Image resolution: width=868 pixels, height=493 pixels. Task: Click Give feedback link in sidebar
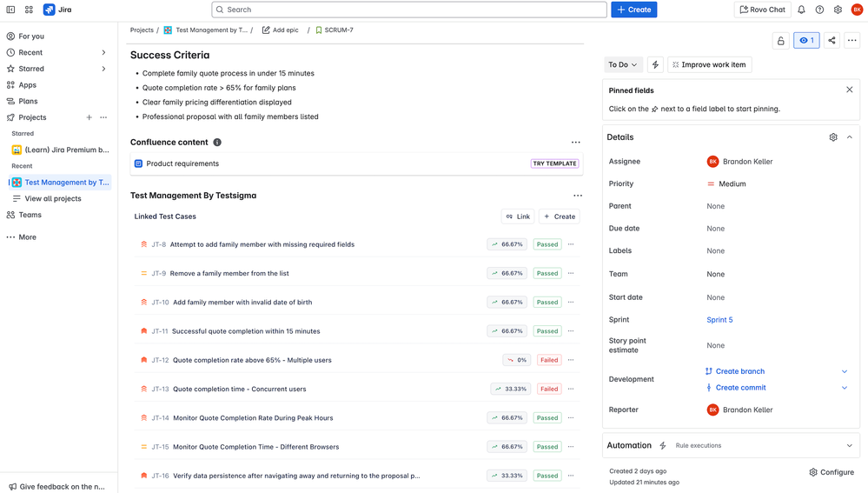57,487
